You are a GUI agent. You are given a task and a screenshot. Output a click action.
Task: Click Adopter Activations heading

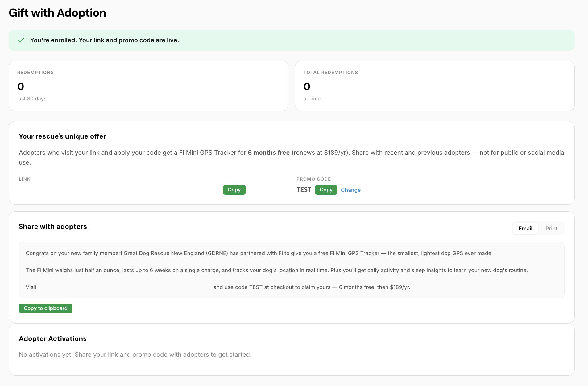coord(53,339)
